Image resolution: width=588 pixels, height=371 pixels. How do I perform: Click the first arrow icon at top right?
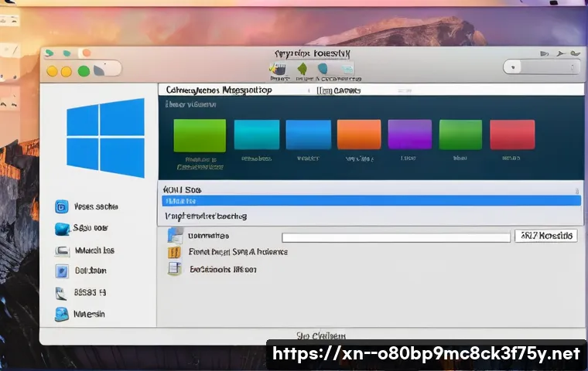click(x=544, y=54)
